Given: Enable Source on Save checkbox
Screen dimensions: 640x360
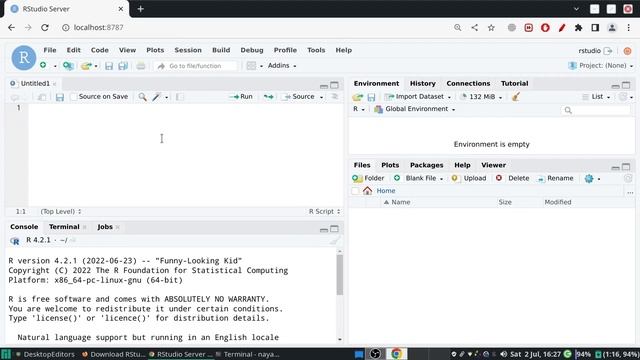Looking at the screenshot, I should 74,97.
